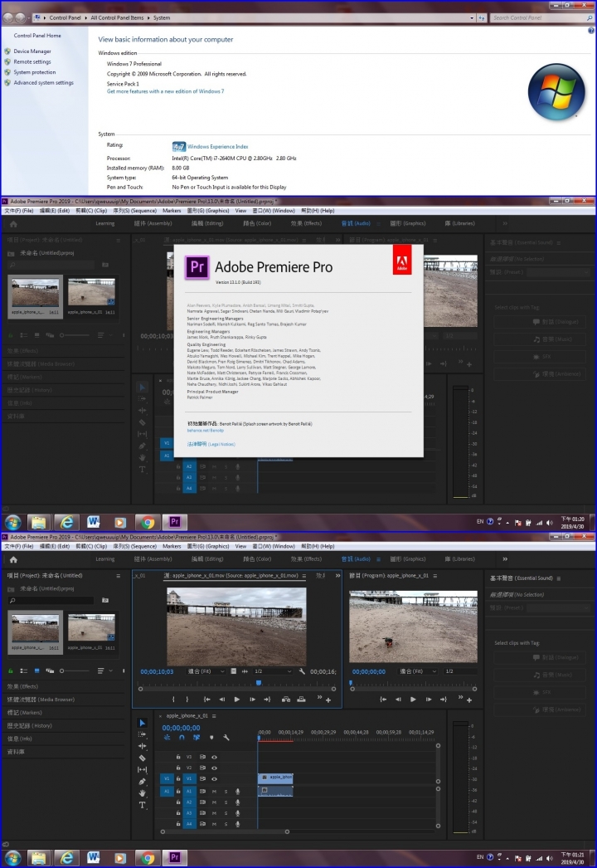Viewport: 597px width, 868px height.
Task: Select the Ripple Edit tool in lower window
Action: pyautogui.click(x=142, y=746)
